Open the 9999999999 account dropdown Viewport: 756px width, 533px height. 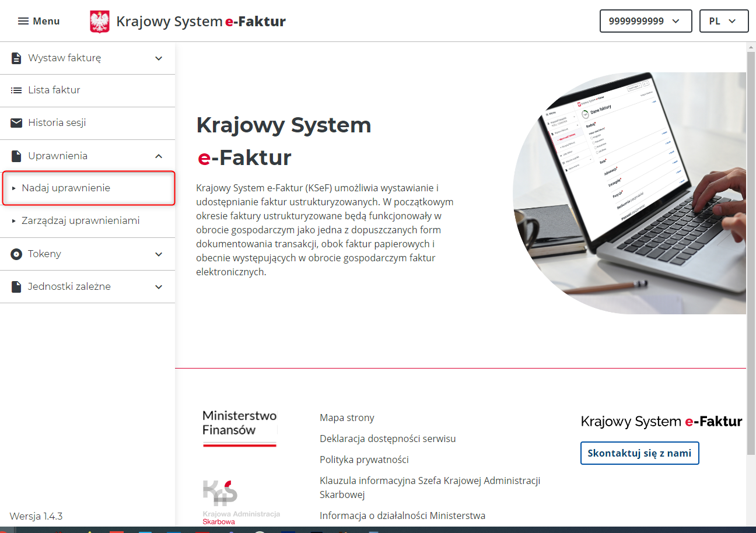coord(646,21)
